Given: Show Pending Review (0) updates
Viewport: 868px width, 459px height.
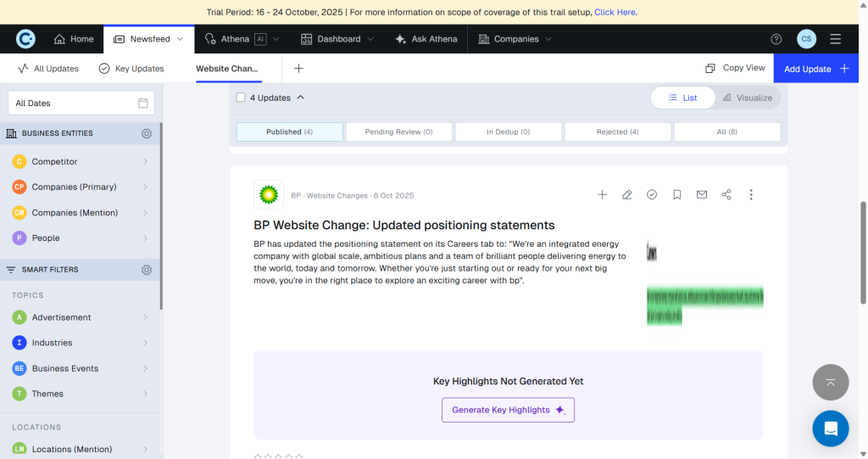Looking at the screenshot, I should tap(398, 132).
